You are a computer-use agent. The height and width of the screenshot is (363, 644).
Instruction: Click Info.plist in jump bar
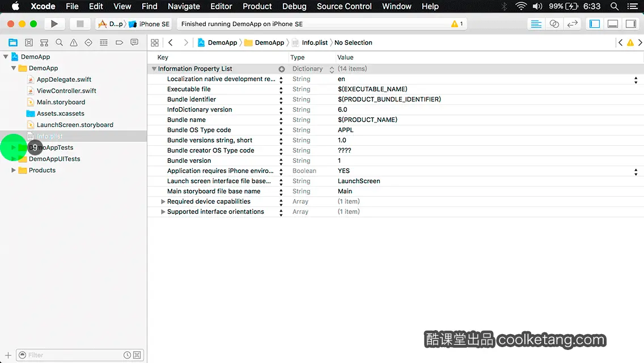coord(310,43)
